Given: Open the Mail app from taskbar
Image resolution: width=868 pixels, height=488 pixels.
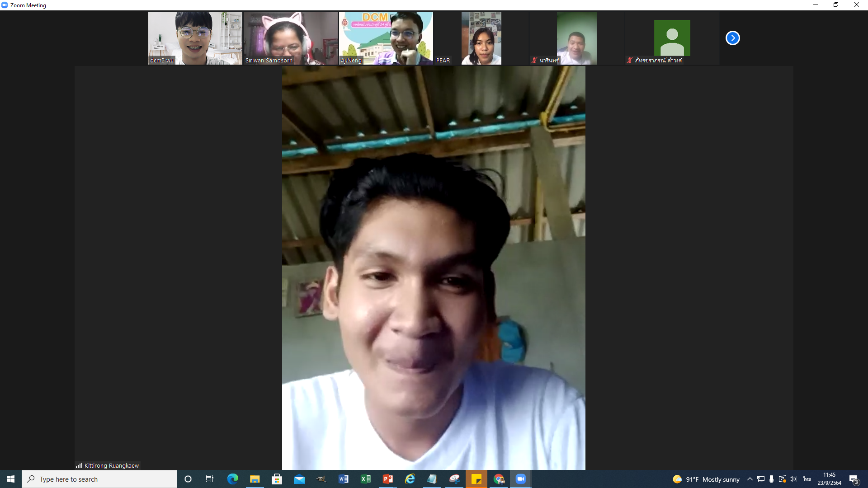Looking at the screenshot, I should (x=299, y=479).
